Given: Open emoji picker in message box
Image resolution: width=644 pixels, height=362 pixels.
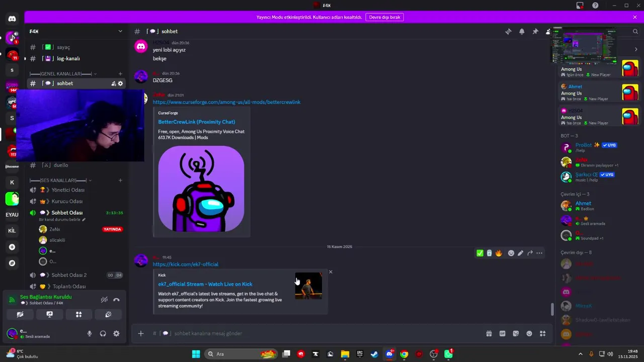Looking at the screenshot, I should [x=529, y=333].
